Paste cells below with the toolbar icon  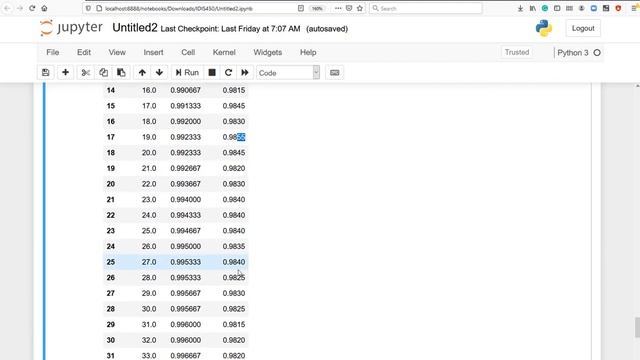point(121,73)
